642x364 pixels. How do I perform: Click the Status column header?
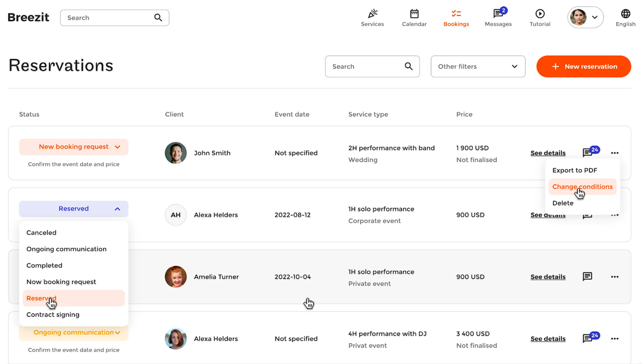point(29,115)
